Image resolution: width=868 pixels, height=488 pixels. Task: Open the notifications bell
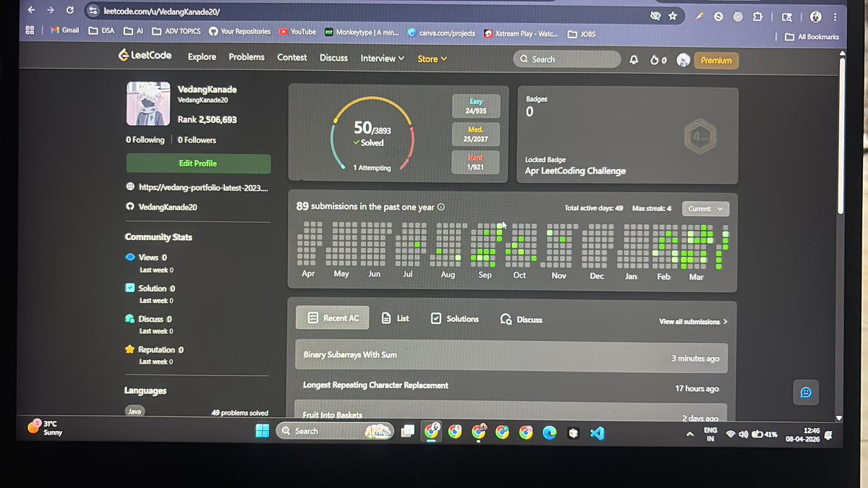[x=634, y=60]
